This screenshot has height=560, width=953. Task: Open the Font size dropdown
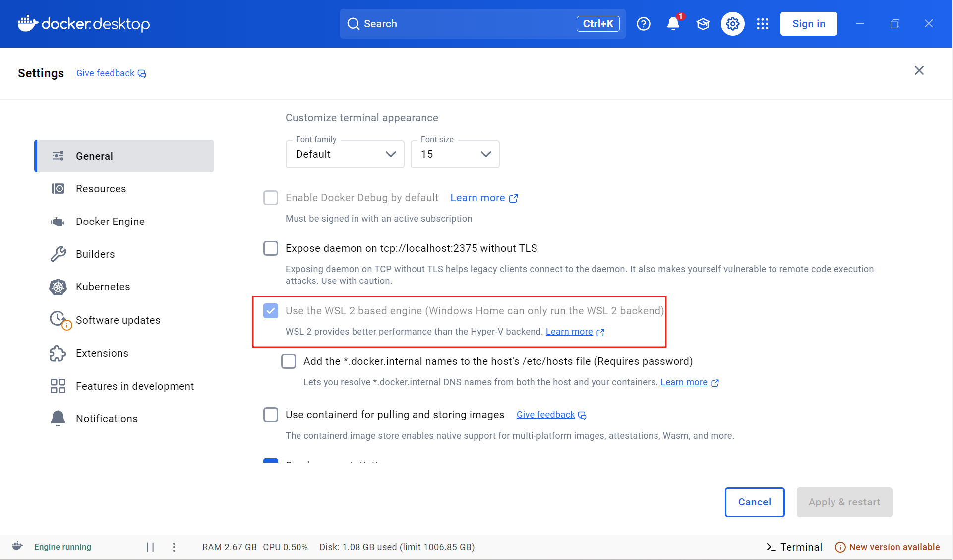455,154
